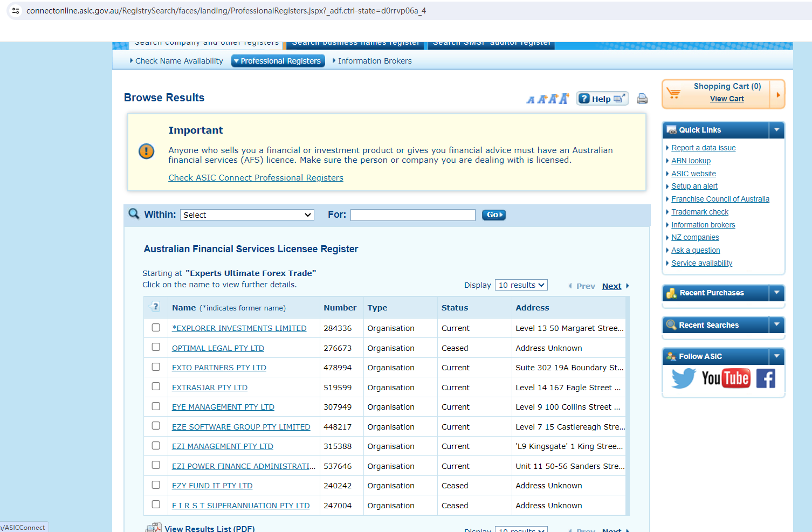Open the Professional Registers menu
This screenshot has width=812, height=532.
point(278,61)
